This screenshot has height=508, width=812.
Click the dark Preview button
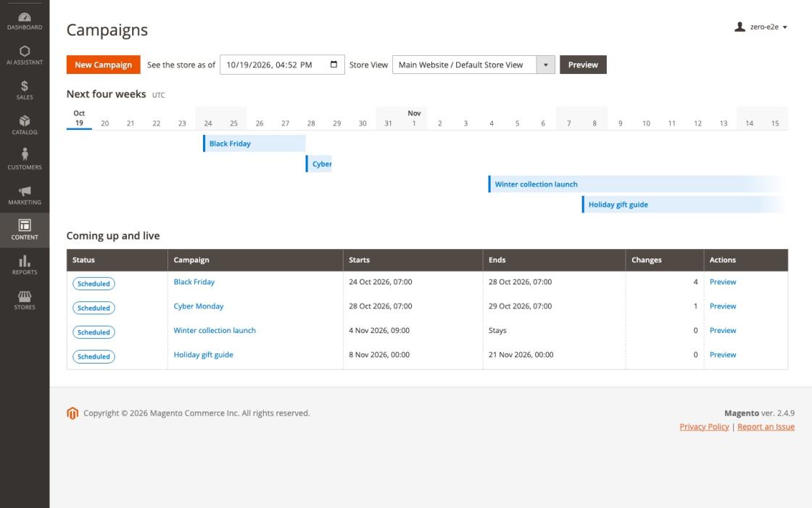pyautogui.click(x=583, y=65)
